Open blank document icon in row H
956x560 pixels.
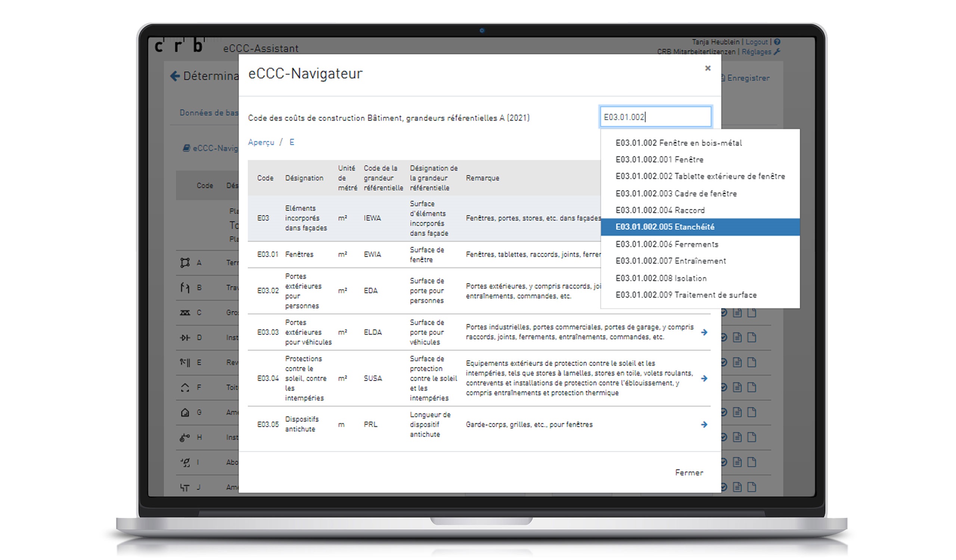tap(751, 438)
